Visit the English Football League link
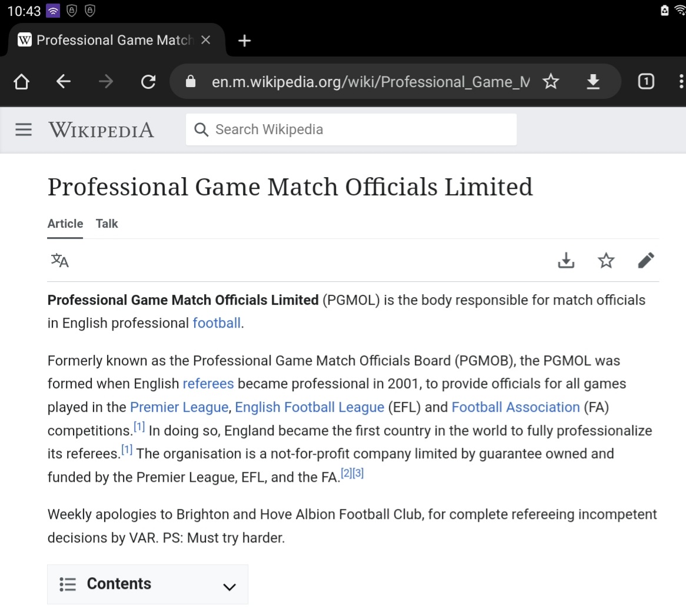This screenshot has width=686, height=616. 309,407
